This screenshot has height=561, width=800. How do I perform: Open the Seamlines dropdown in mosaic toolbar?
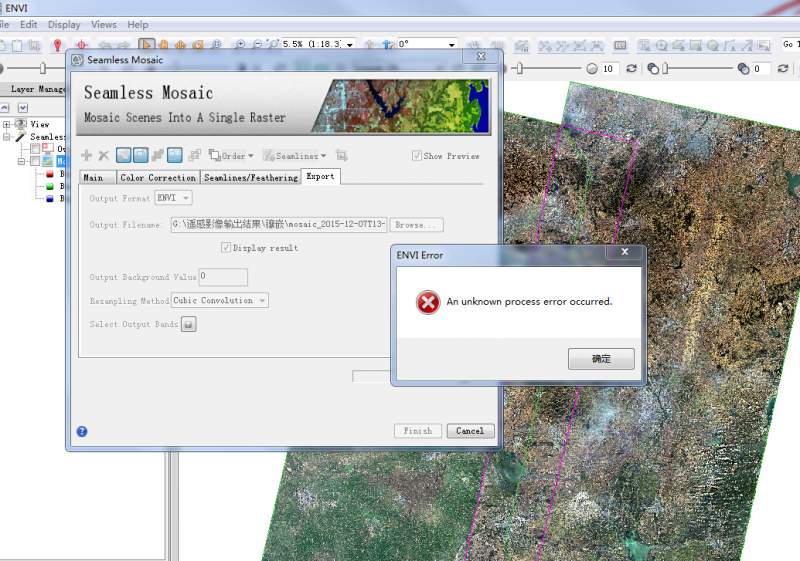(x=294, y=156)
